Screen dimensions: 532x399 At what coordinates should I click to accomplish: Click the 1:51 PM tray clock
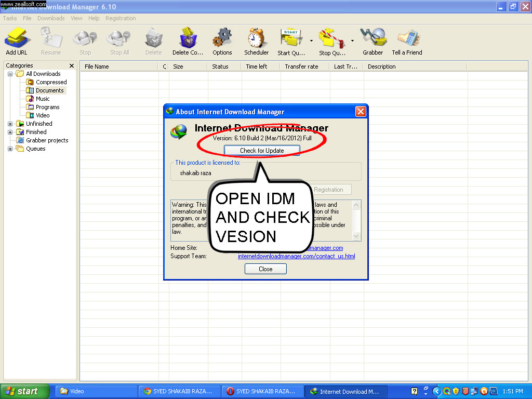513,391
